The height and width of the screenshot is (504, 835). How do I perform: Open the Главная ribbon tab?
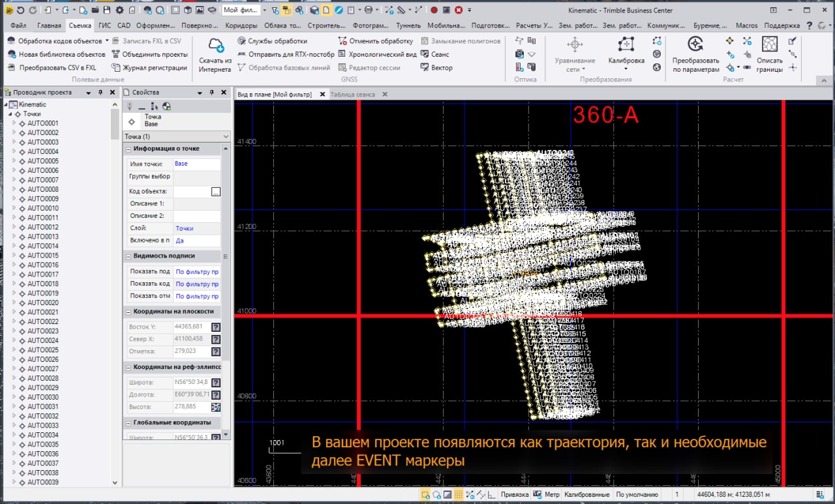(49, 25)
